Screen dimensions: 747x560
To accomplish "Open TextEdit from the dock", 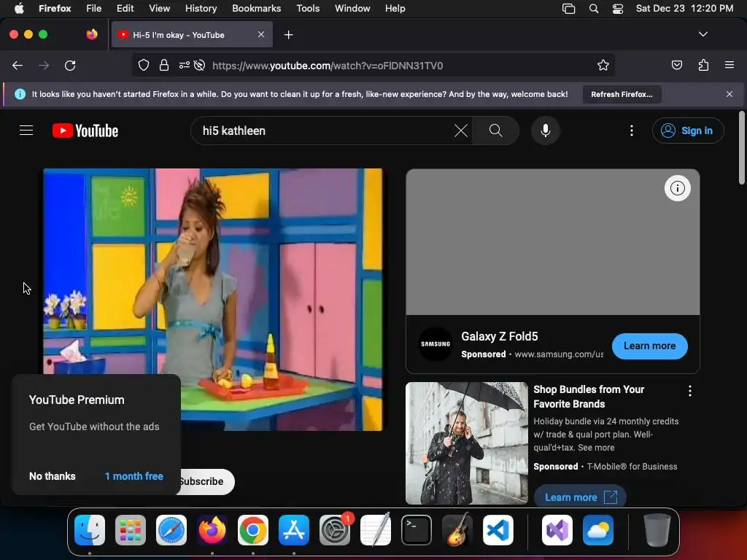I will coord(376,529).
